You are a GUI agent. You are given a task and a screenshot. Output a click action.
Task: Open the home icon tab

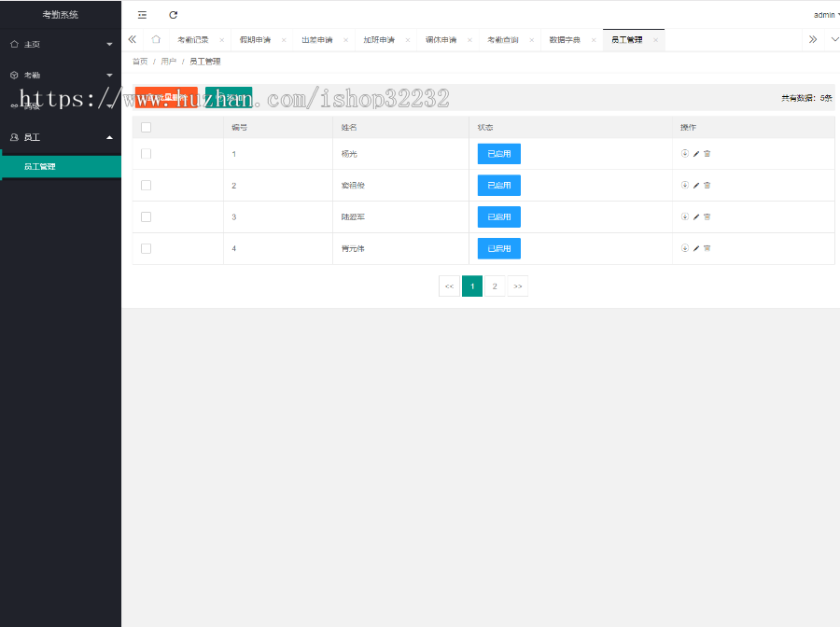click(x=156, y=39)
